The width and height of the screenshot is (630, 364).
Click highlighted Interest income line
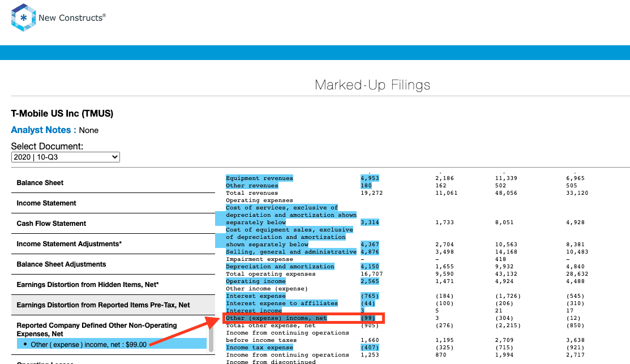coord(254,311)
